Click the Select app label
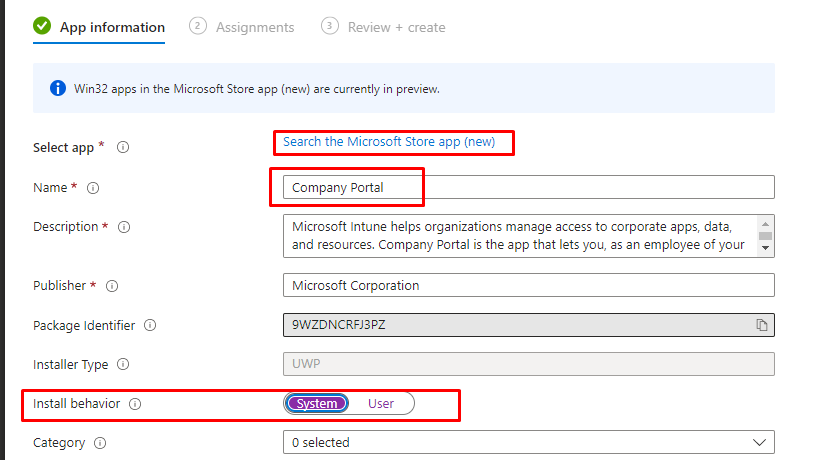The height and width of the screenshot is (460, 814). coord(63,147)
